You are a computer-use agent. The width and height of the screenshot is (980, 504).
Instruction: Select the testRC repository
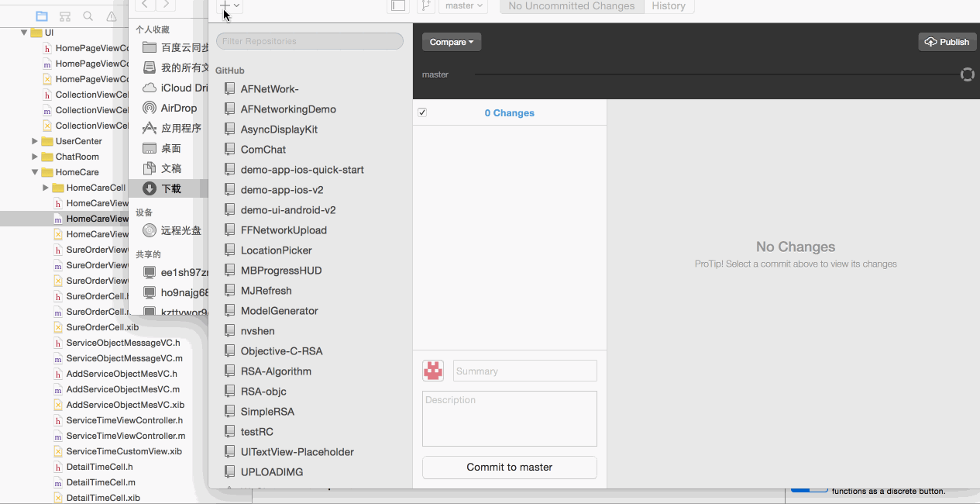(x=257, y=432)
